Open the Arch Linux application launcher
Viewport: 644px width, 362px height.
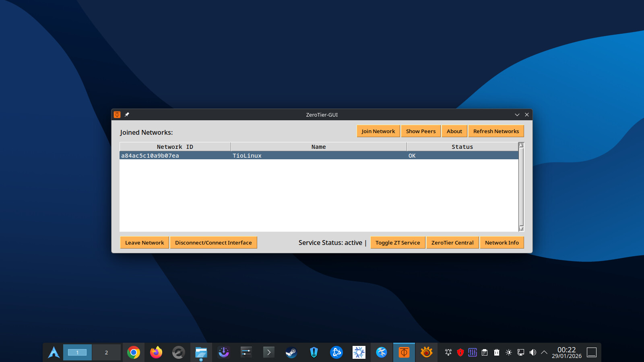(54, 353)
